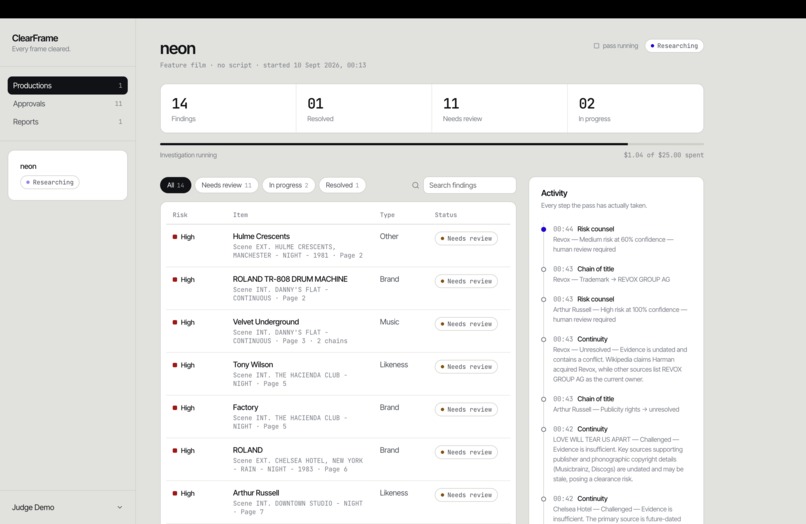Toggle the pass running checkbox

(596, 46)
